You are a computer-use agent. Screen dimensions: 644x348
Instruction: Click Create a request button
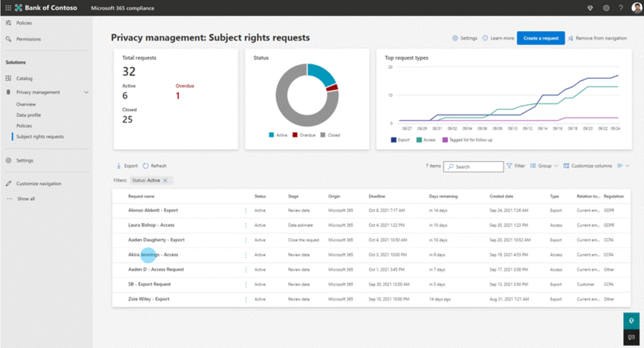[541, 38]
